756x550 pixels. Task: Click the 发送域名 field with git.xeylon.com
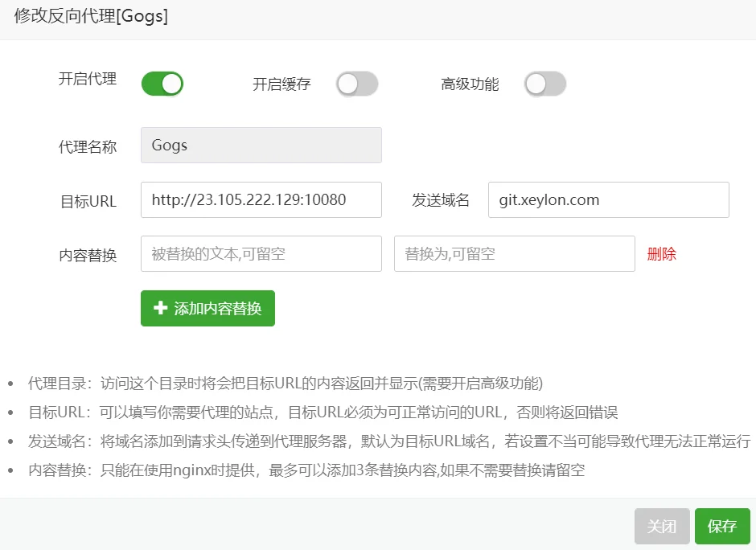click(608, 199)
